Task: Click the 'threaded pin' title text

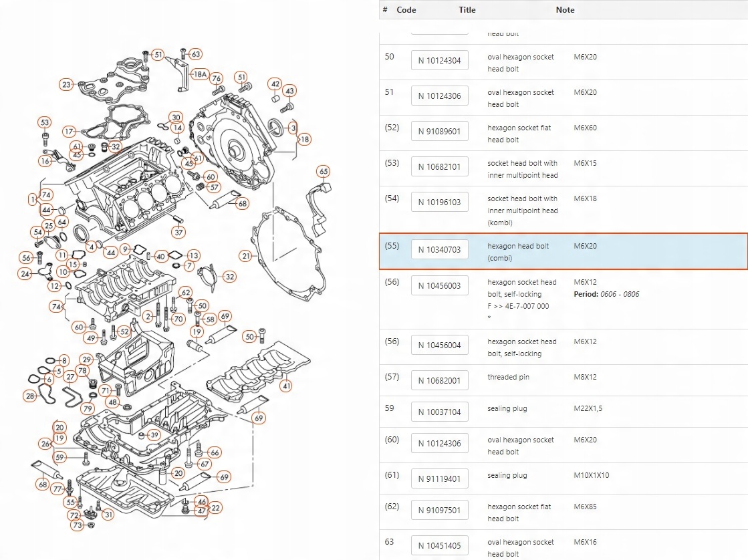Action: click(508, 377)
